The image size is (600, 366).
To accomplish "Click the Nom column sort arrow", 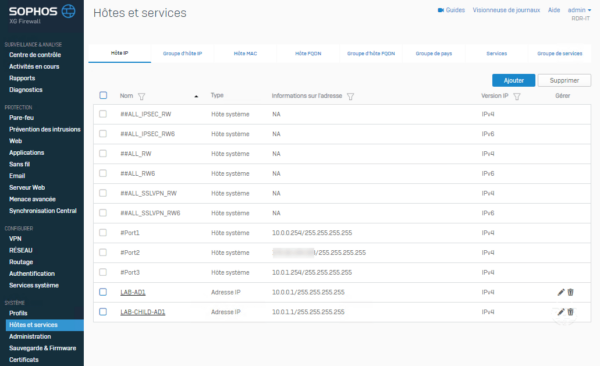I will point(196,96).
